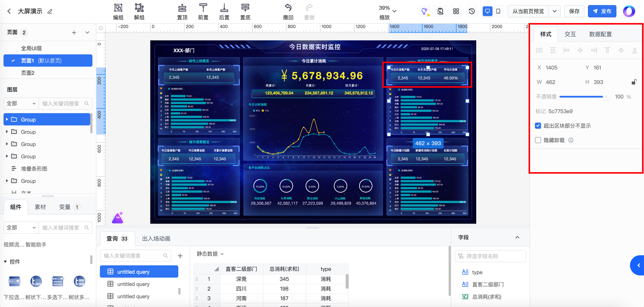The width and height of the screenshot is (644, 307).
Task: Switch to mobile device view icon
Action: pyautogui.click(x=498, y=11)
